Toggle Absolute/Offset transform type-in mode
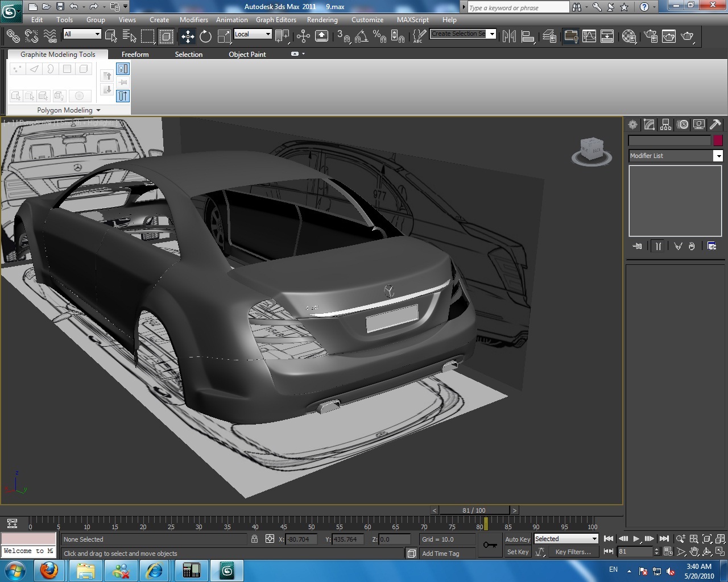This screenshot has height=582, width=728. click(270, 539)
